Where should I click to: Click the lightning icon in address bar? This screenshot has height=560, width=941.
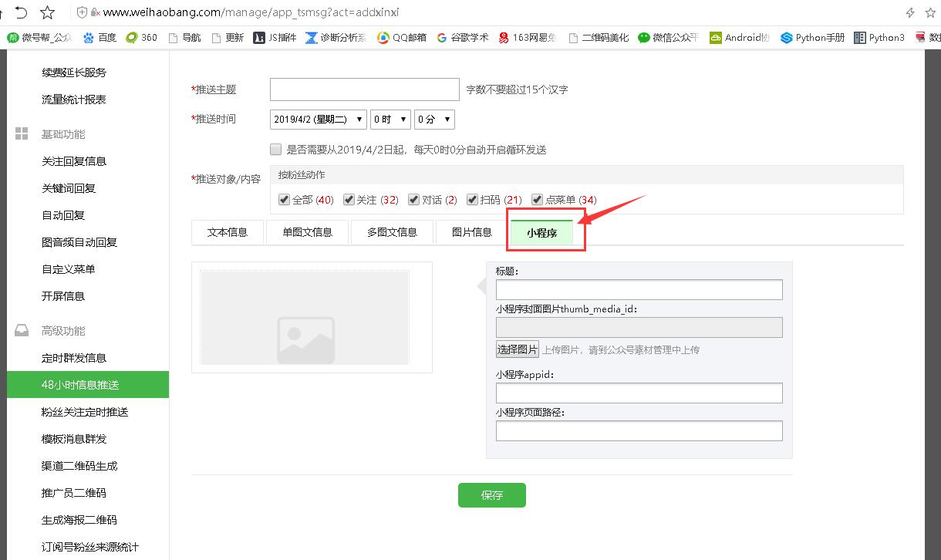click(910, 12)
